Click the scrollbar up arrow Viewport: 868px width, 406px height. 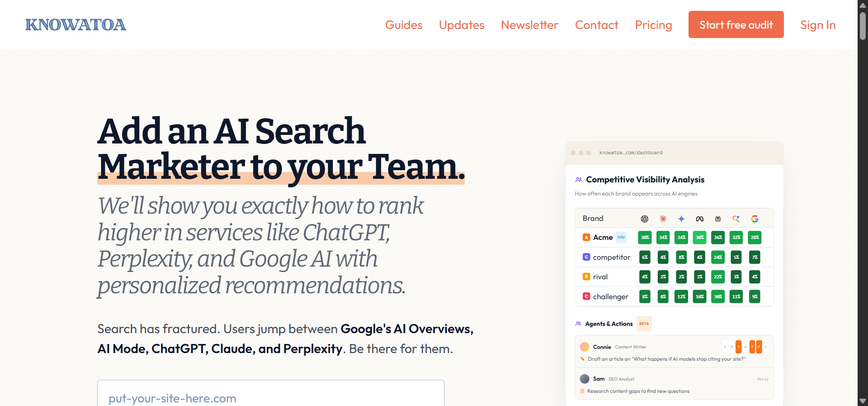863,5
